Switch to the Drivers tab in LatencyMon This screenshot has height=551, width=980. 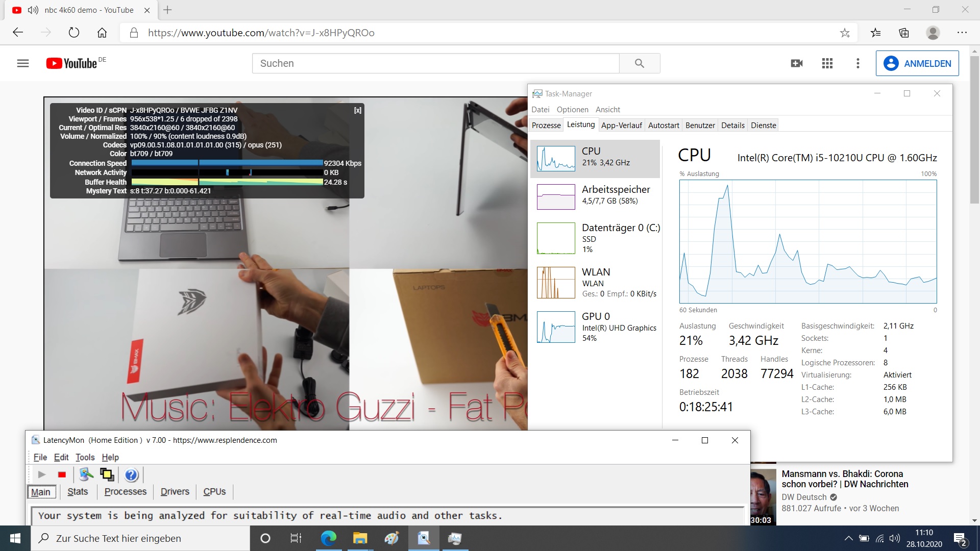[175, 492]
